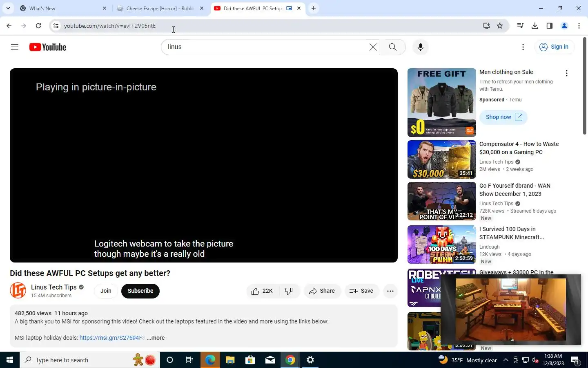This screenshot has height=368, width=588.
Task: Open Settings gear on the taskbar
Action: tap(310, 360)
